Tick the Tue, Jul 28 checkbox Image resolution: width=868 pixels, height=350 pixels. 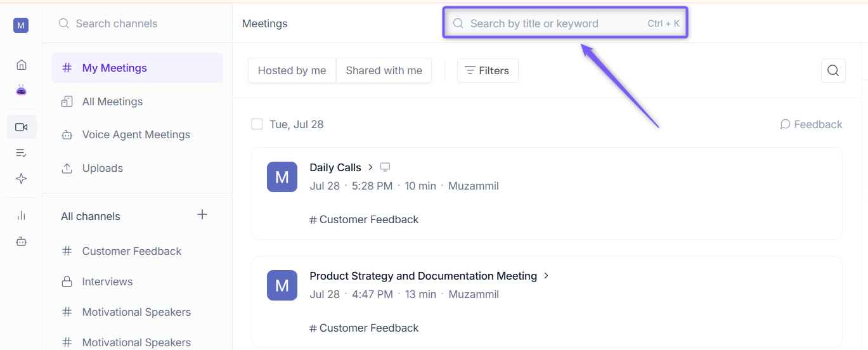pyautogui.click(x=257, y=124)
